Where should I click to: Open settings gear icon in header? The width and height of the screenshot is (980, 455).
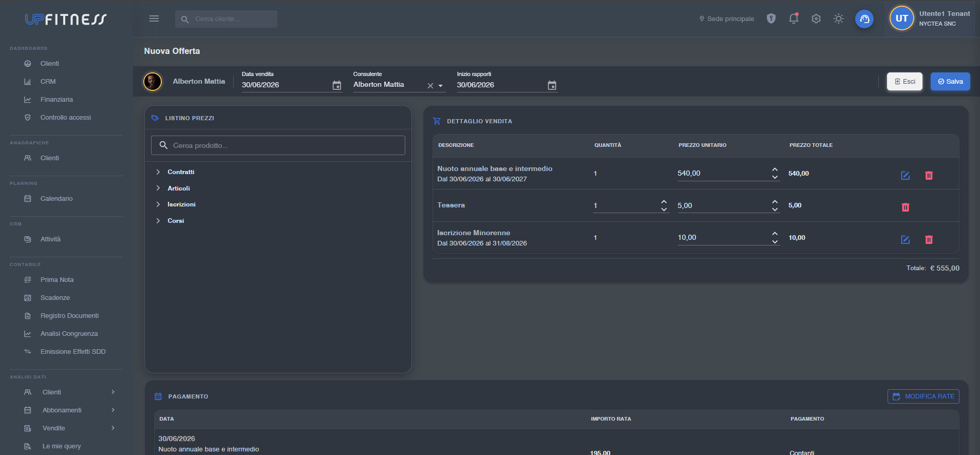(x=816, y=18)
